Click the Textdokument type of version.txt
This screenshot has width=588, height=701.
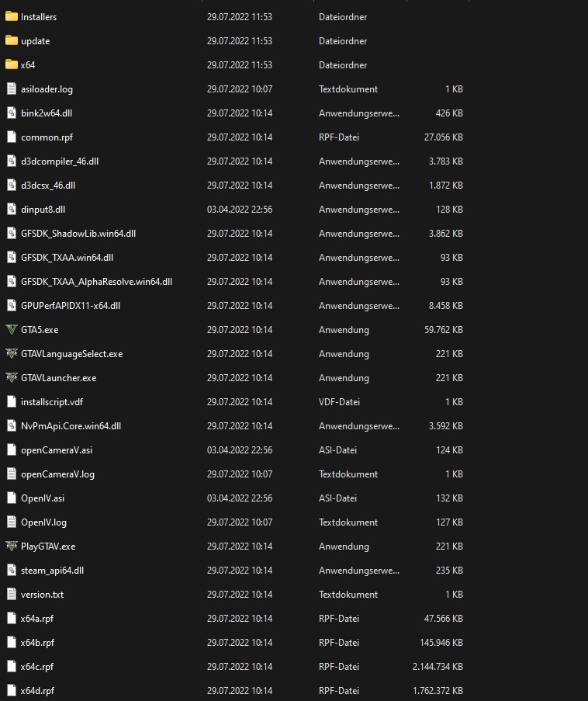348,595
